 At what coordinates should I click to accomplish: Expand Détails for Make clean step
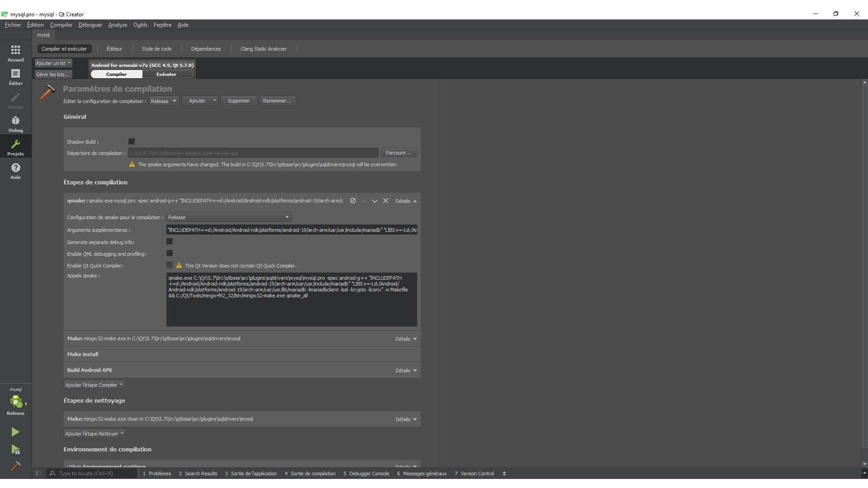tap(406, 419)
